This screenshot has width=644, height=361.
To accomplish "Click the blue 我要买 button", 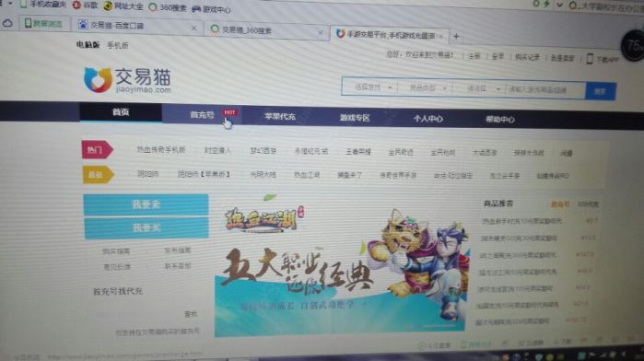I will [x=146, y=227].
